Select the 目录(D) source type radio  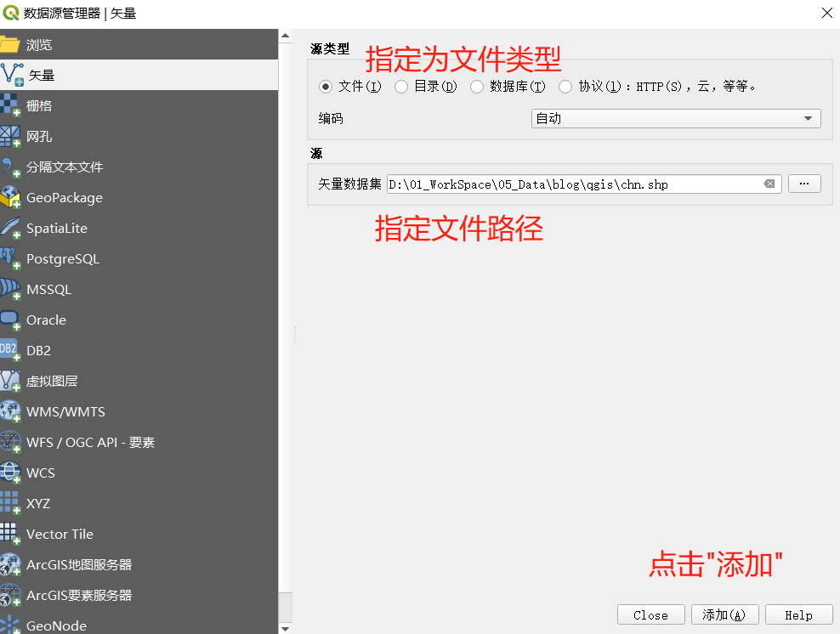400,86
